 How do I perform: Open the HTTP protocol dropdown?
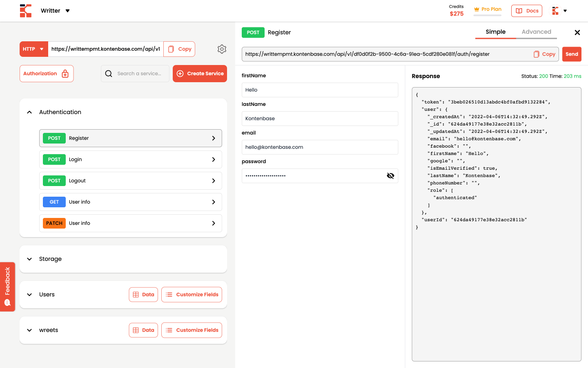(x=34, y=49)
